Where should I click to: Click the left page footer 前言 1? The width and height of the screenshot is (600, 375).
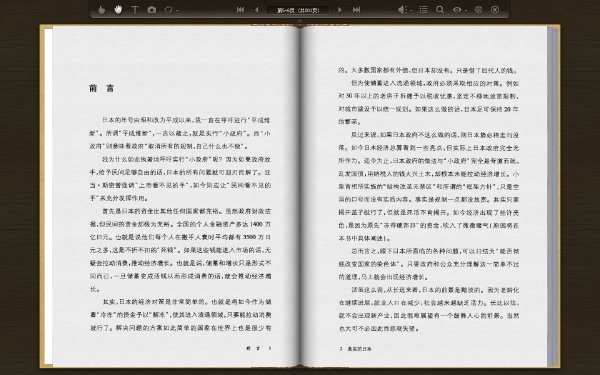[259, 349]
